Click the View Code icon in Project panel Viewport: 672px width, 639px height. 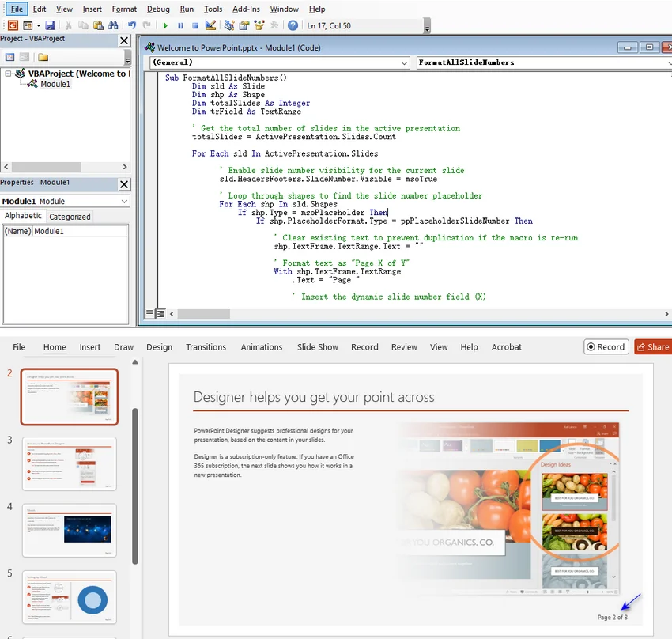(9, 57)
